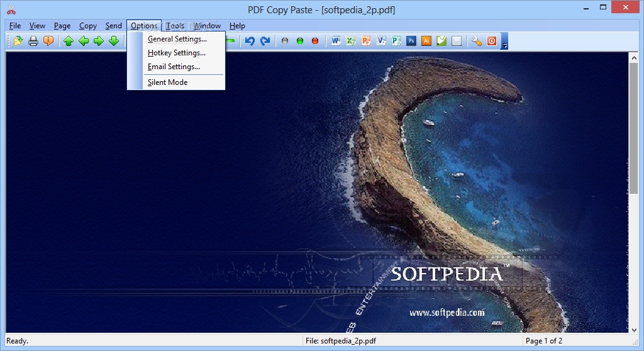The width and height of the screenshot is (644, 351).
Task: Send selection to Photoshop icon
Action: click(x=411, y=41)
